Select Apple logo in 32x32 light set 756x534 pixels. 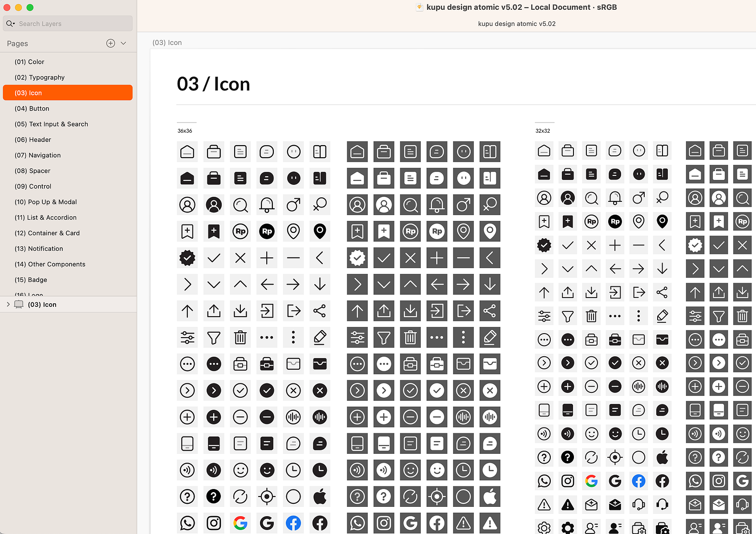pos(662,457)
